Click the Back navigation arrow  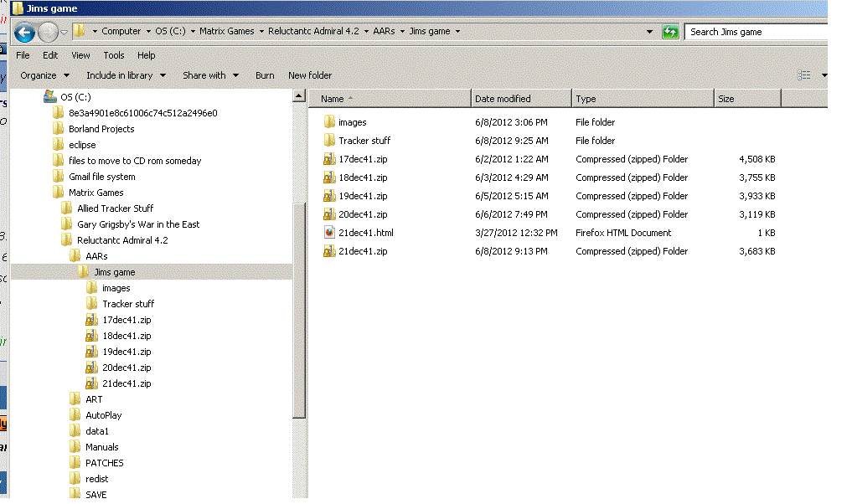24,33
